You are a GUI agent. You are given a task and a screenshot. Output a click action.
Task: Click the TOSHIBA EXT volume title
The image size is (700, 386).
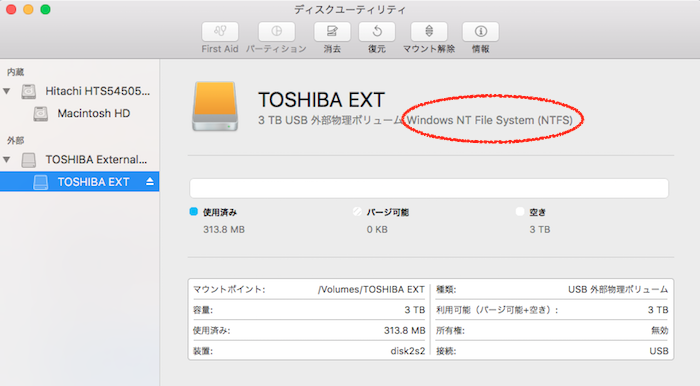pos(321,100)
